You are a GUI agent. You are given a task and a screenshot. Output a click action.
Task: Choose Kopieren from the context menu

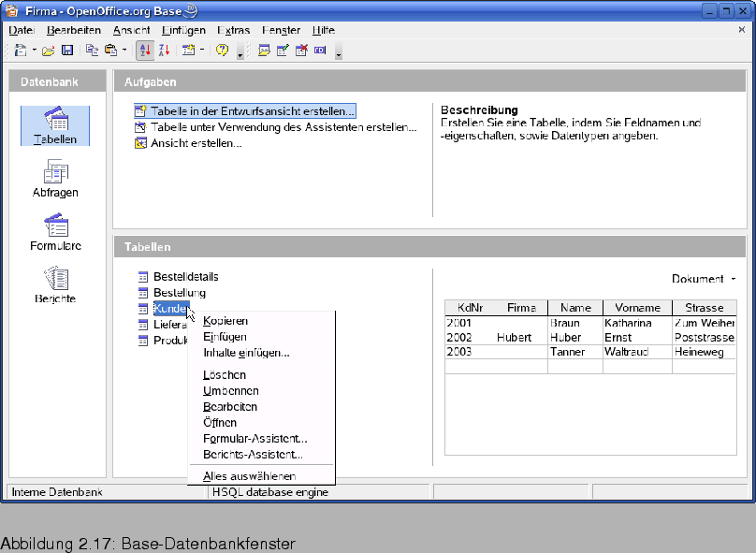(x=225, y=321)
